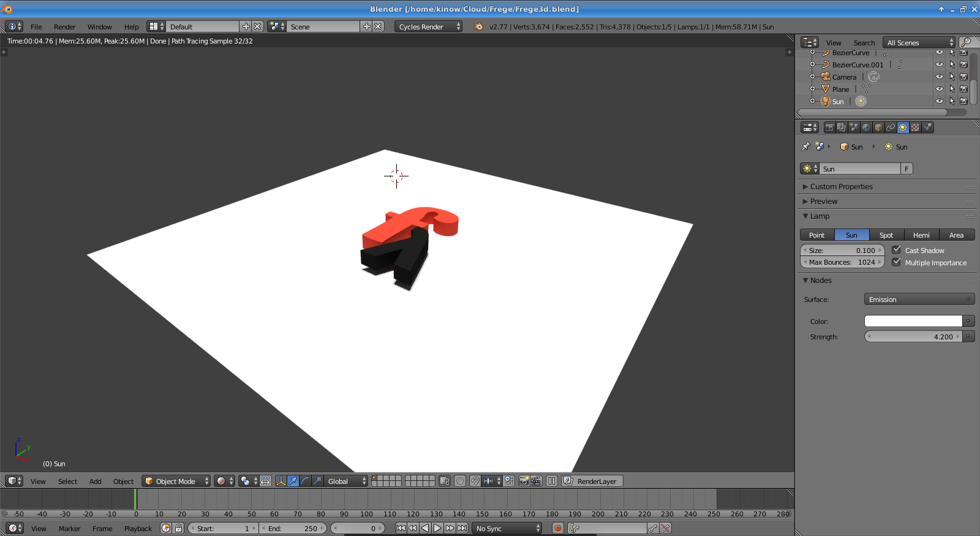Screen dimensions: 980x536
Task: Open the Object Constraints tab (chain icon)
Action: tap(891, 127)
